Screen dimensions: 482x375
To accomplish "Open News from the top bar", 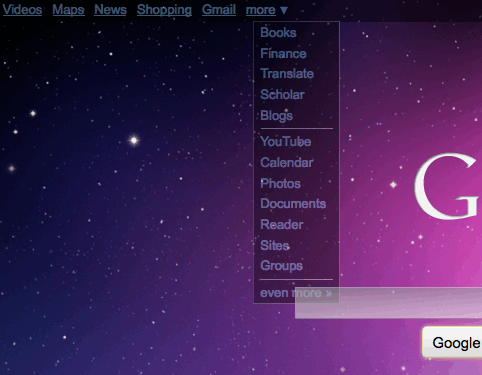I will coord(110,10).
